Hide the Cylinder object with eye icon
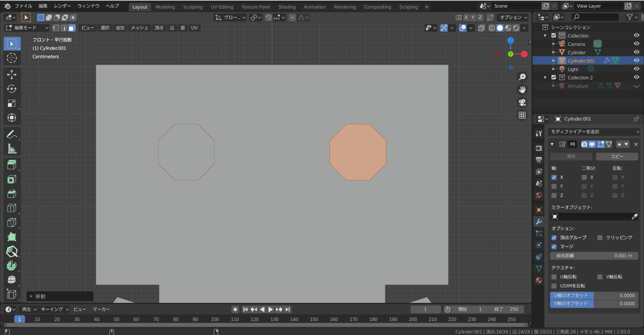 pos(636,53)
